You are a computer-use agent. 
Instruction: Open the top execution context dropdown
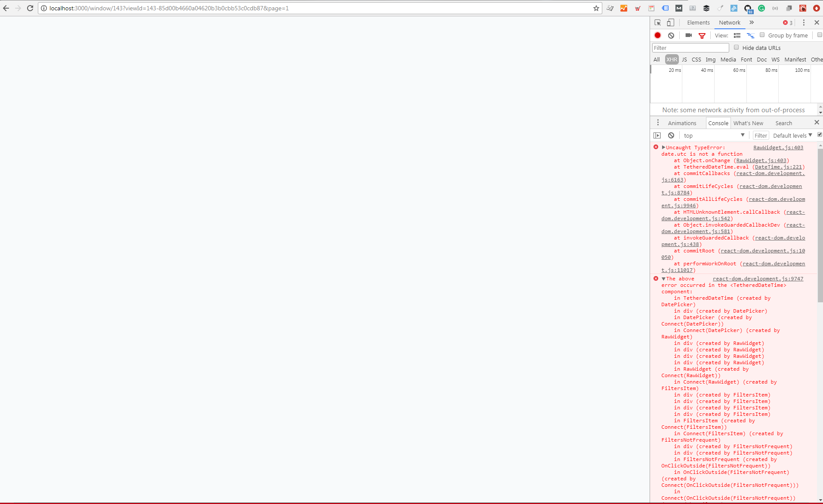click(714, 135)
